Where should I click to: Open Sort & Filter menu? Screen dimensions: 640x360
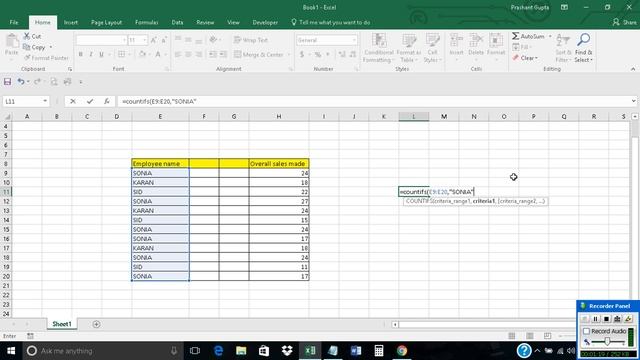pos(563,48)
